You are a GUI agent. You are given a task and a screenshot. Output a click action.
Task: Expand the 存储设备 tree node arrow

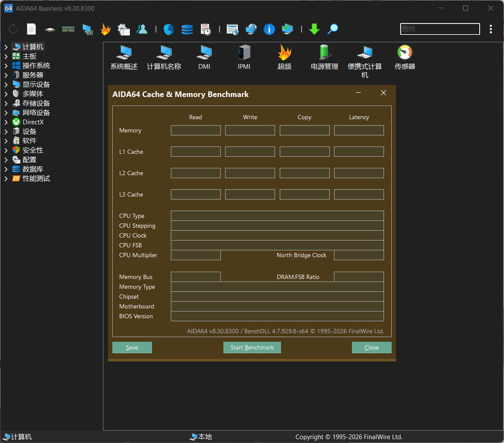coord(6,103)
